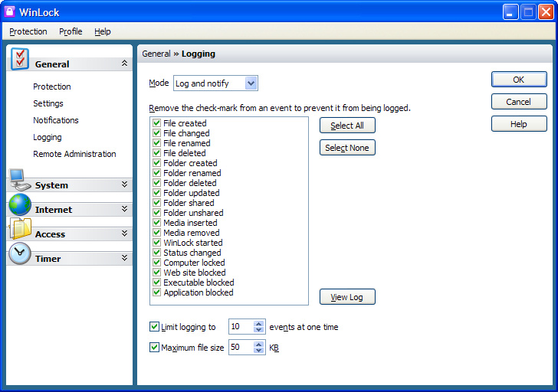
Task: Select Notifications in the sidebar
Action: pyautogui.click(x=55, y=120)
